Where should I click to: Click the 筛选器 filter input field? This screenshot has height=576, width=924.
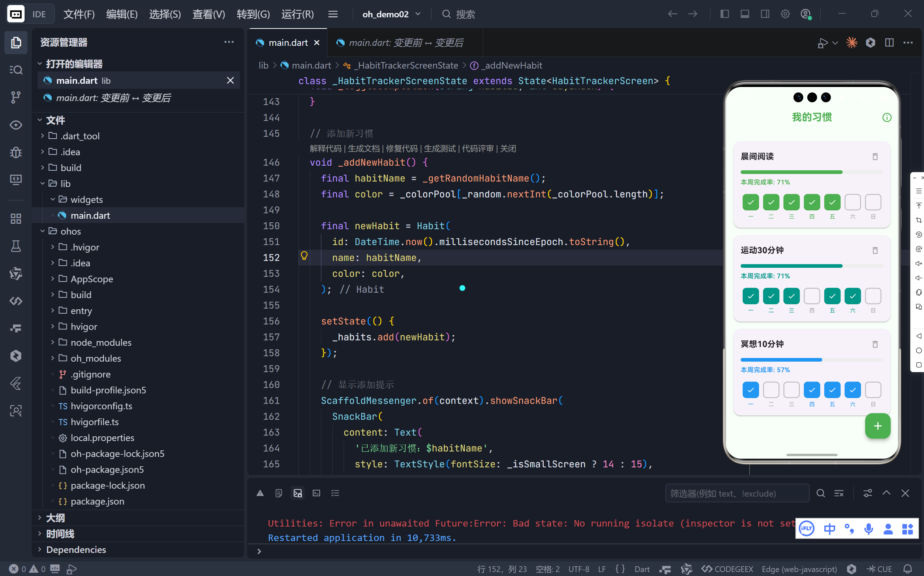(x=737, y=493)
